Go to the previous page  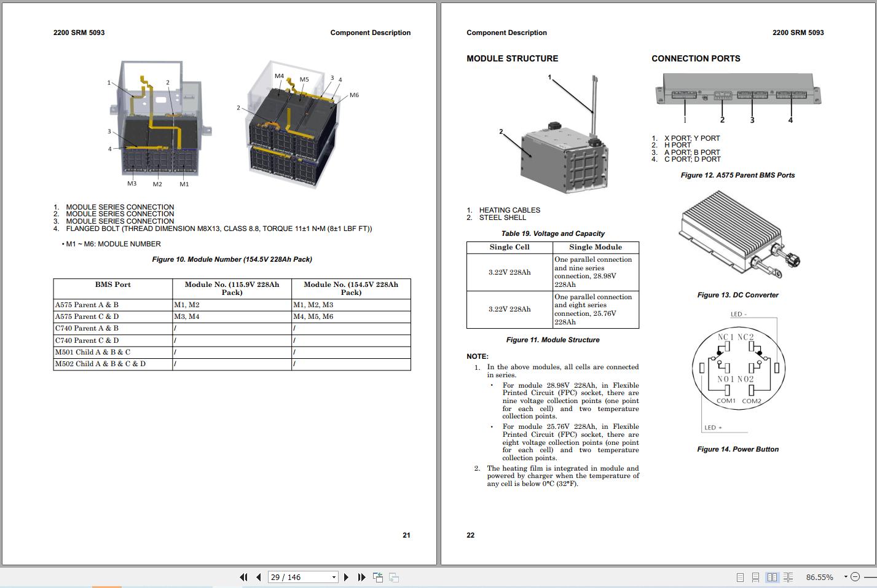point(259,577)
